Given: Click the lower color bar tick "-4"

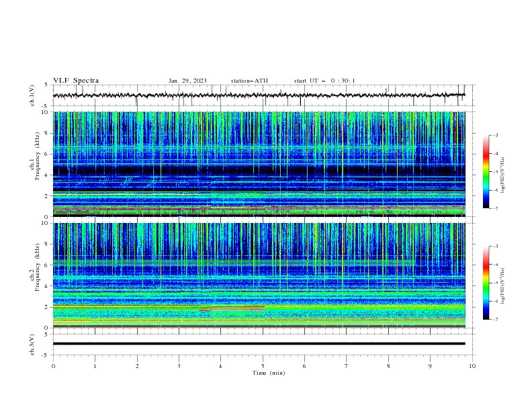Looking at the screenshot, I should 495,265.
